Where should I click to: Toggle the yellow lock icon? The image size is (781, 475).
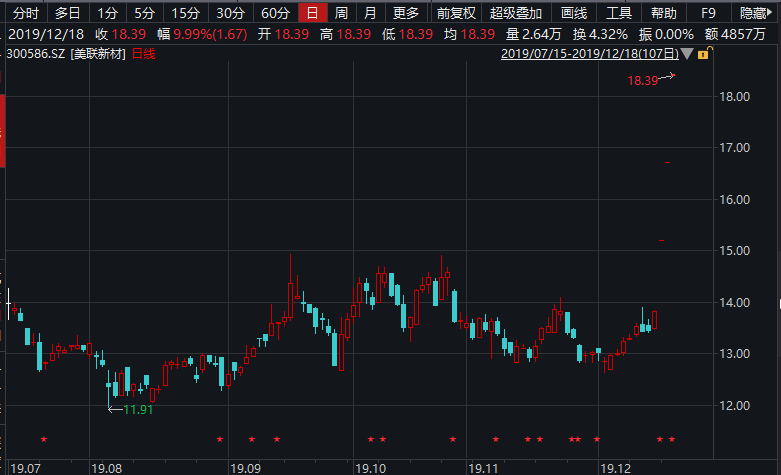click(x=704, y=53)
